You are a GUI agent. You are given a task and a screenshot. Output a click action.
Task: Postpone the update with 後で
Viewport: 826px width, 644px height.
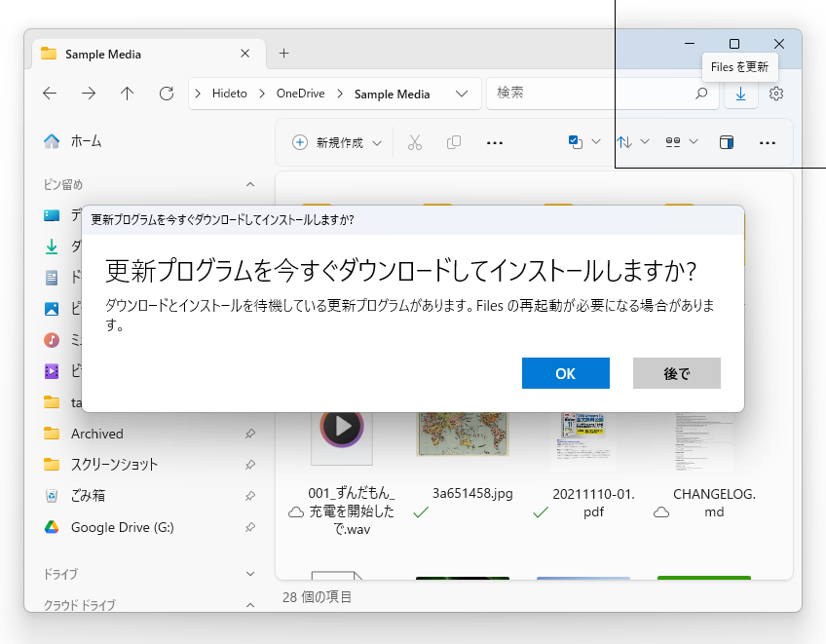coord(676,372)
